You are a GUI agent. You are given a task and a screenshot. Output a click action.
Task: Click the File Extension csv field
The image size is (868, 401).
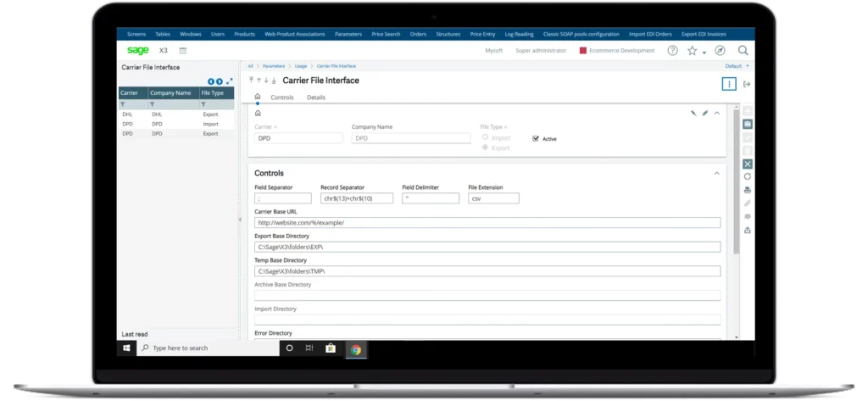click(493, 198)
